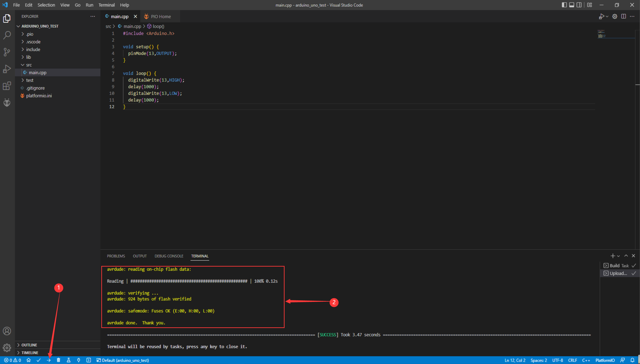Open PIO Home with the house icon
The width and height of the screenshot is (640, 364).
(29, 360)
